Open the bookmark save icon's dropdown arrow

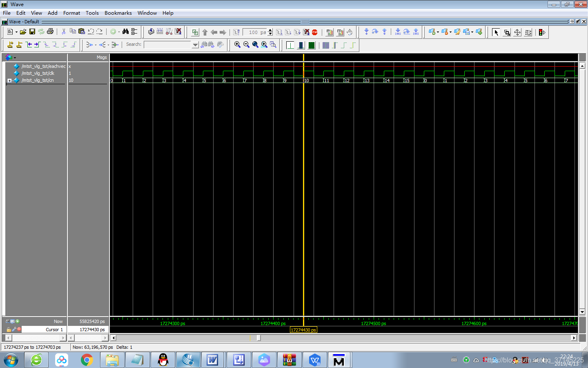point(472,32)
